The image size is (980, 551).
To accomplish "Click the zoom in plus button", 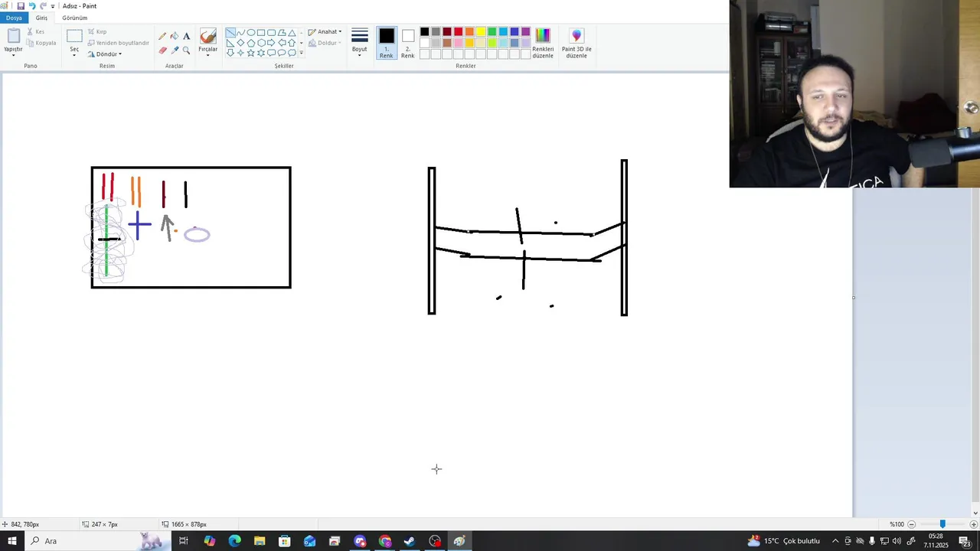I will [973, 524].
